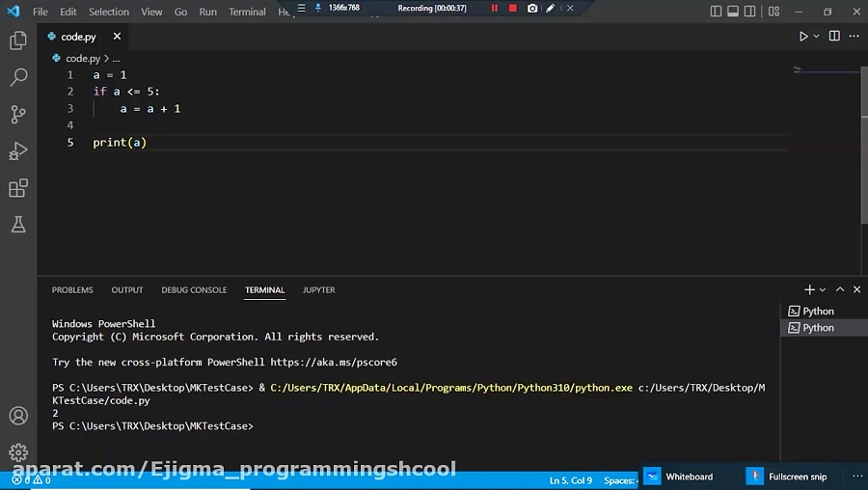The width and height of the screenshot is (868, 490).
Task: Open the Manage gear settings
Action: point(17,451)
